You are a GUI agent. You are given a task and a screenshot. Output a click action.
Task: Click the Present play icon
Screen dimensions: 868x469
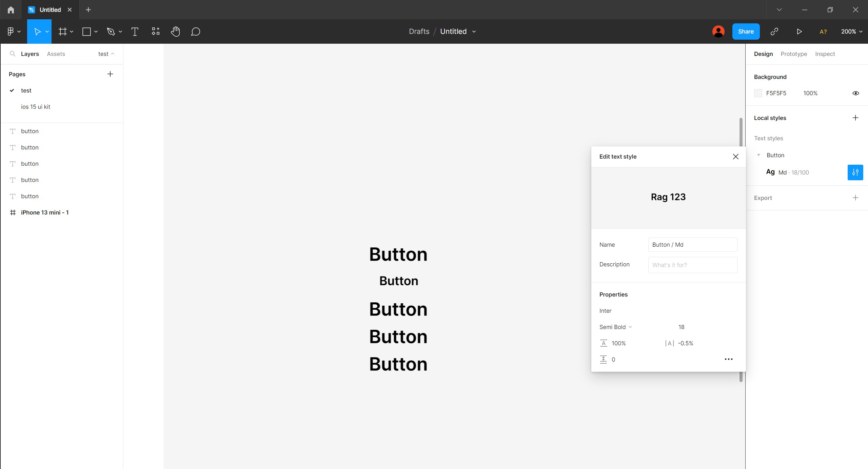pyautogui.click(x=799, y=32)
